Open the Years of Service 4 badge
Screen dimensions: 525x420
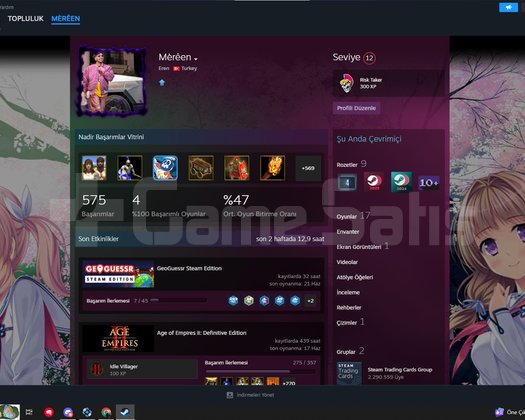(347, 183)
